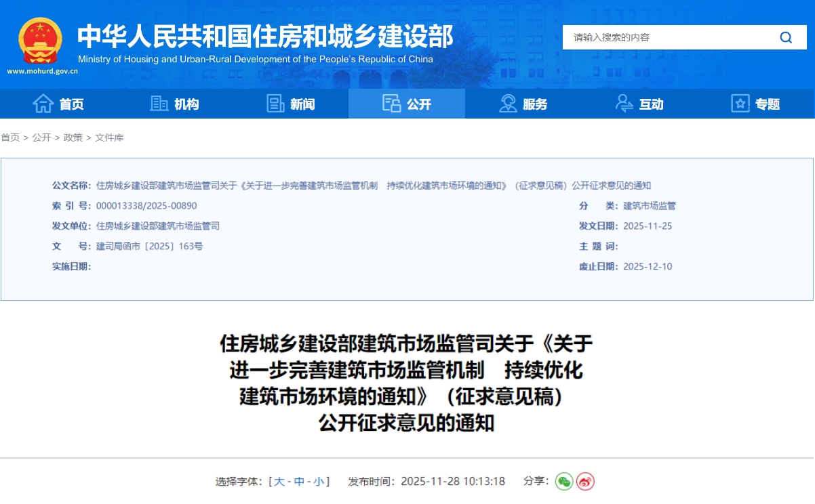Image resolution: width=815 pixels, height=504 pixels.
Task: Click the ministry name title in header
Action: click(x=264, y=36)
